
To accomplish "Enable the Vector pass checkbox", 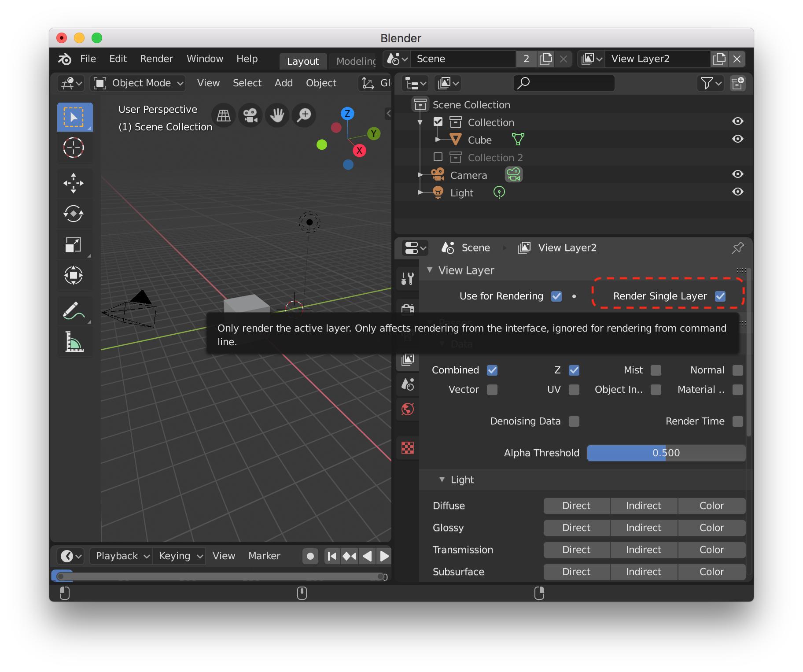I will tap(492, 390).
